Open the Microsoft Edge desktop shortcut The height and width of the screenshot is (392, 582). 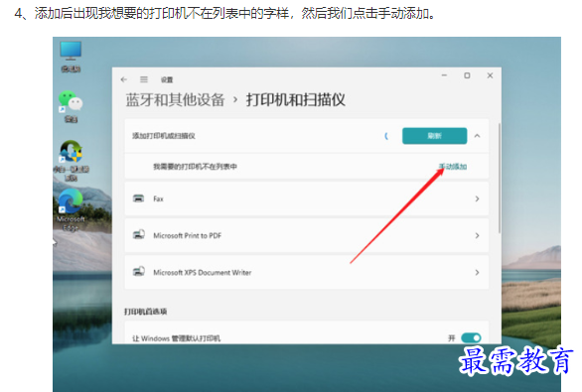pos(71,209)
